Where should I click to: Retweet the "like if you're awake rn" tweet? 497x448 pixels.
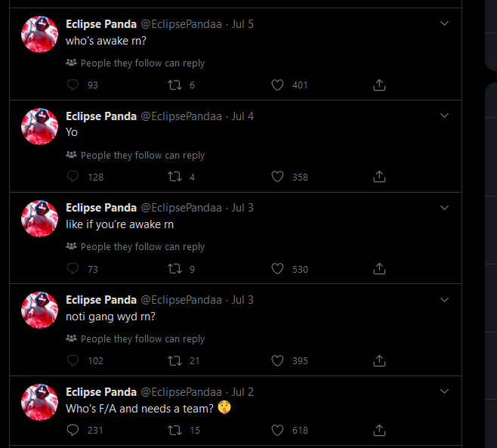click(173, 269)
